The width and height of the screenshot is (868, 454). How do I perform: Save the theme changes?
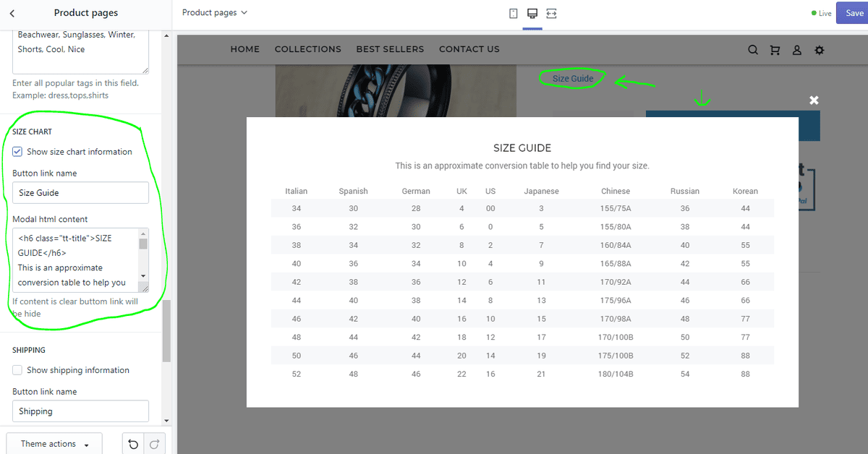coord(852,13)
